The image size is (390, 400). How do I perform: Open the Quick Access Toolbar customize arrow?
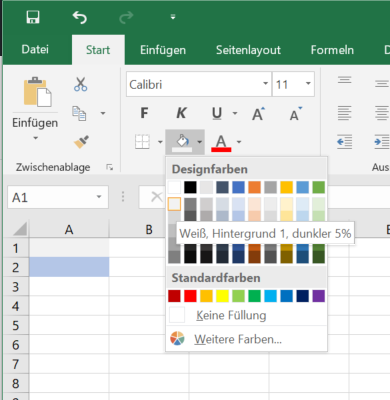click(x=173, y=17)
